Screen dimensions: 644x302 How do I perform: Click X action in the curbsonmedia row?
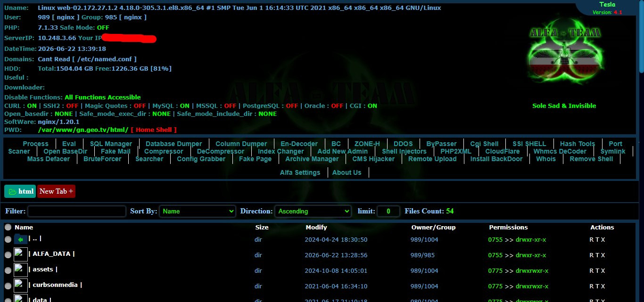pos(603,286)
